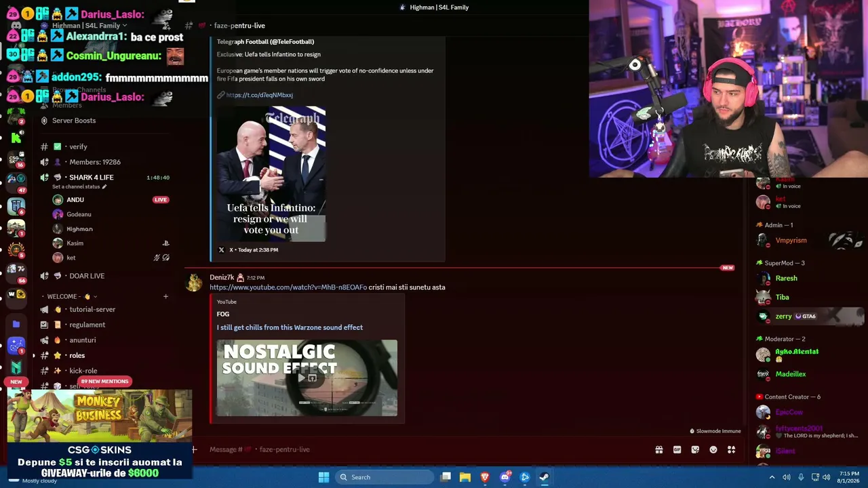
Task: Open File Explorer from the taskbar
Action: 465,477
